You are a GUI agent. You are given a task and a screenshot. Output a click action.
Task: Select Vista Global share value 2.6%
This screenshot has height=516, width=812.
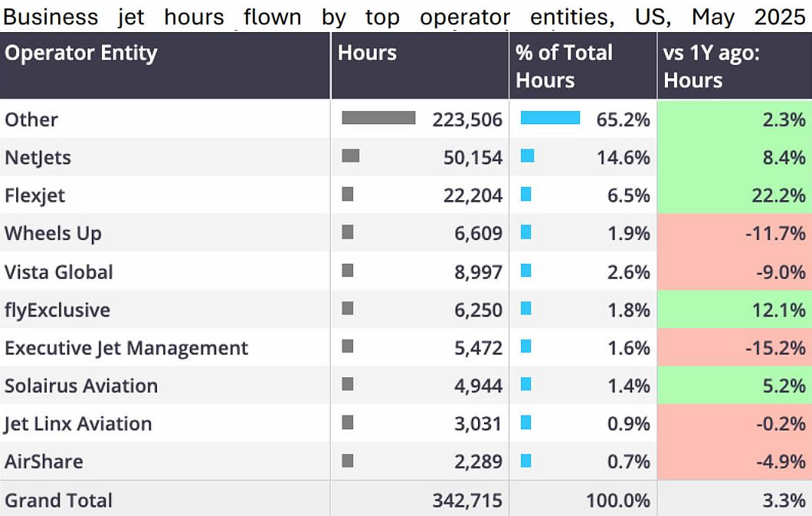click(629, 272)
